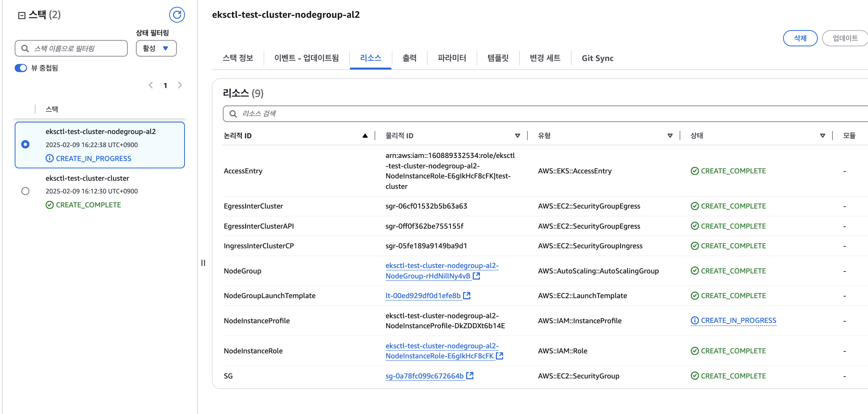The width and height of the screenshot is (868, 414).
Task: Click the AccessEntry logical ID
Action: (243, 171)
